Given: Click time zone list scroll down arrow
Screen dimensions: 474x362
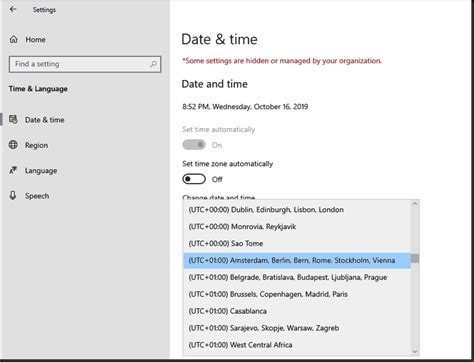Looking at the screenshot, I should pos(415,351).
